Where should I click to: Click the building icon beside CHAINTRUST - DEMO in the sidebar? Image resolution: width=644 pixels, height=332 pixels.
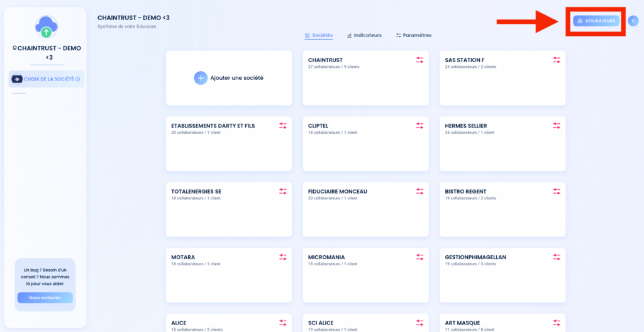(x=15, y=48)
